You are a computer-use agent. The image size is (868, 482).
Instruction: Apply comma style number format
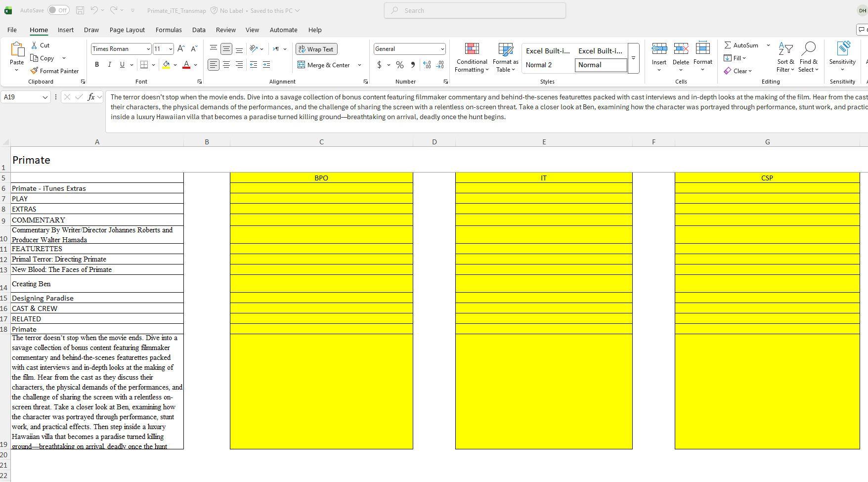tap(413, 65)
